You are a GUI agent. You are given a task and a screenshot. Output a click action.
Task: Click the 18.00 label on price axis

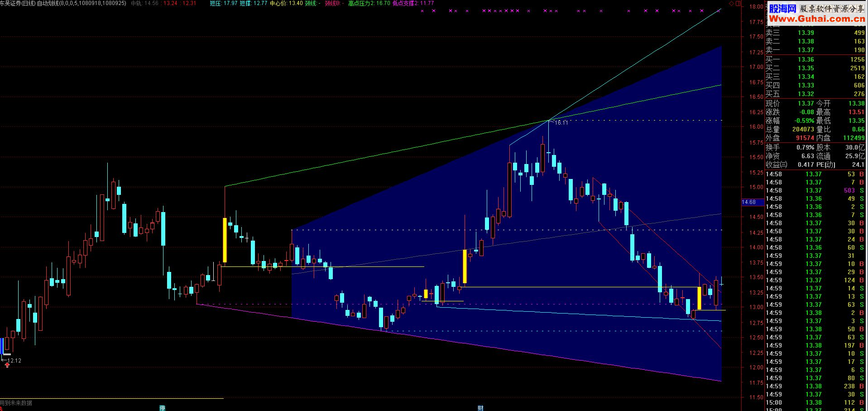(x=756, y=7)
